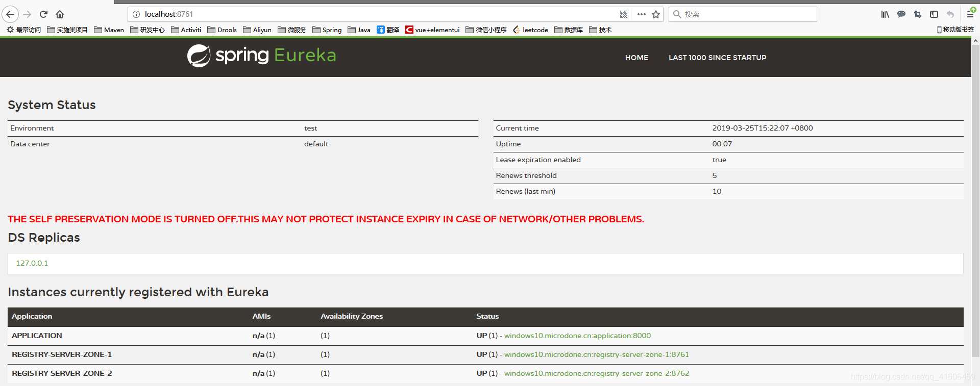Image resolution: width=980 pixels, height=386 pixels.
Task: Open the Aliyun bookmark folder
Action: (x=257, y=30)
